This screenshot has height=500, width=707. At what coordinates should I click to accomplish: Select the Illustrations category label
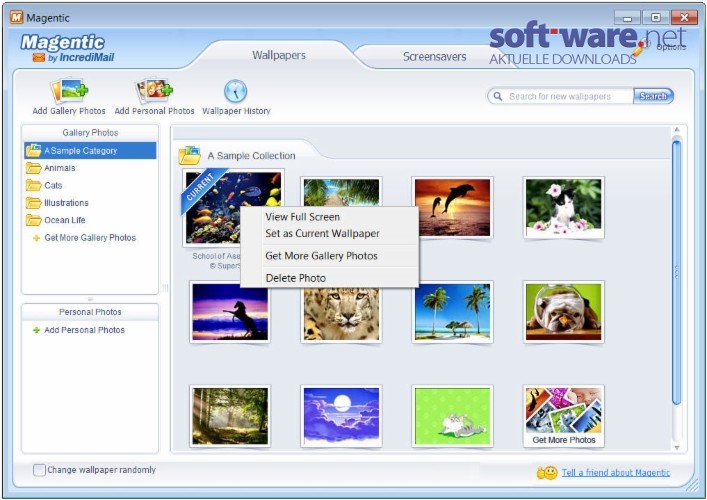click(x=66, y=203)
